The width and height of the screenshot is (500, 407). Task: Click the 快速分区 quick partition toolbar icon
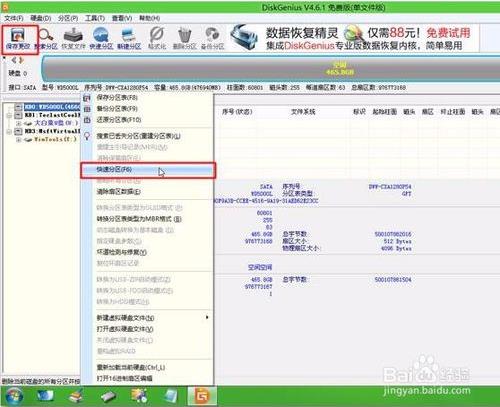click(101, 39)
